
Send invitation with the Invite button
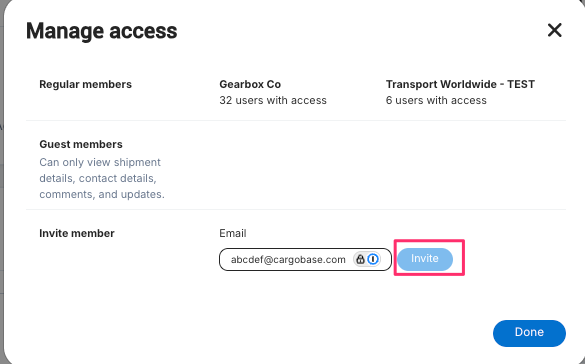coord(425,259)
